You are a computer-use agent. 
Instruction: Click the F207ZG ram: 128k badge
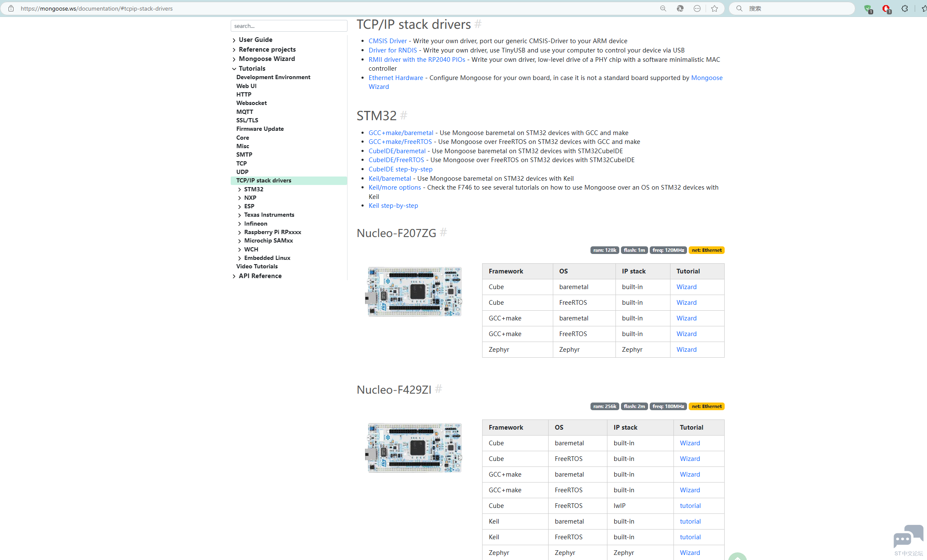[604, 250]
